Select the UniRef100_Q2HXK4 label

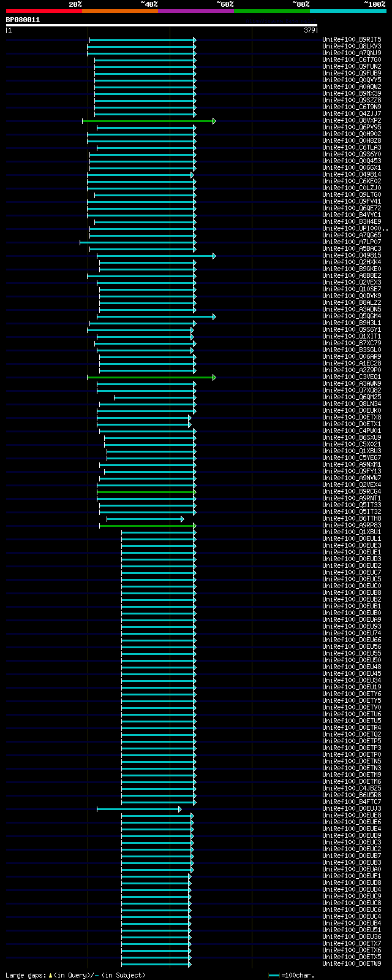[x=352, y=262]
